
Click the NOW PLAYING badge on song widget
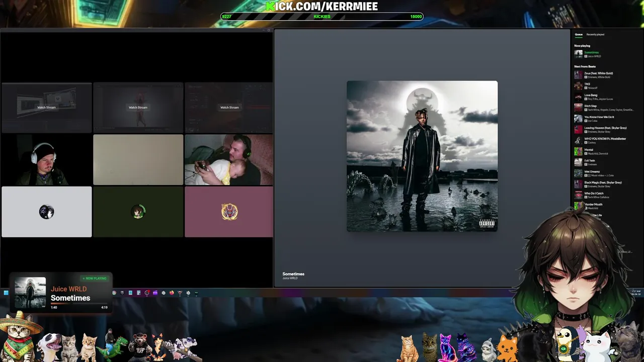tap(95, 278)
